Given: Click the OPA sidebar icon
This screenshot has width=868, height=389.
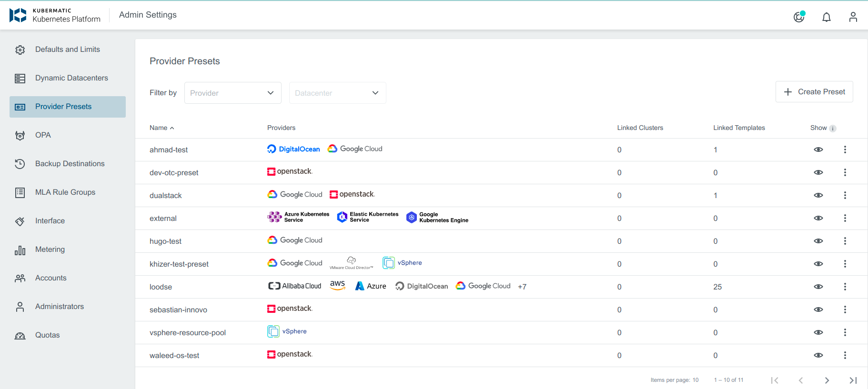Looking at the screenshot, I should click(x=20, y=135).
